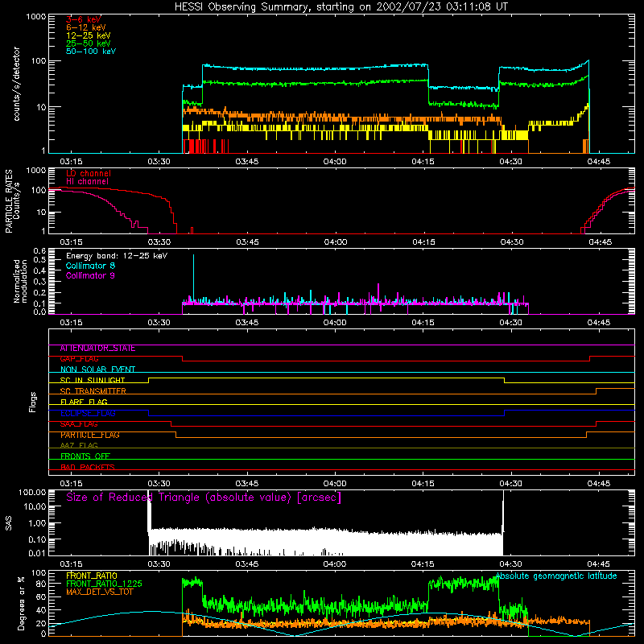The image size is (644, 644).
Task: Click the Absolute geomagnetic latitude label
Action: click(x=556, y=576)
